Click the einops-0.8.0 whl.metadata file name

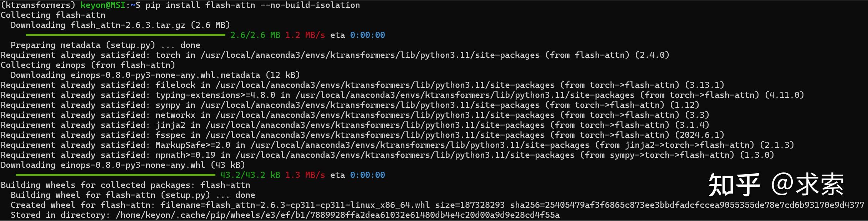[165, 75]
